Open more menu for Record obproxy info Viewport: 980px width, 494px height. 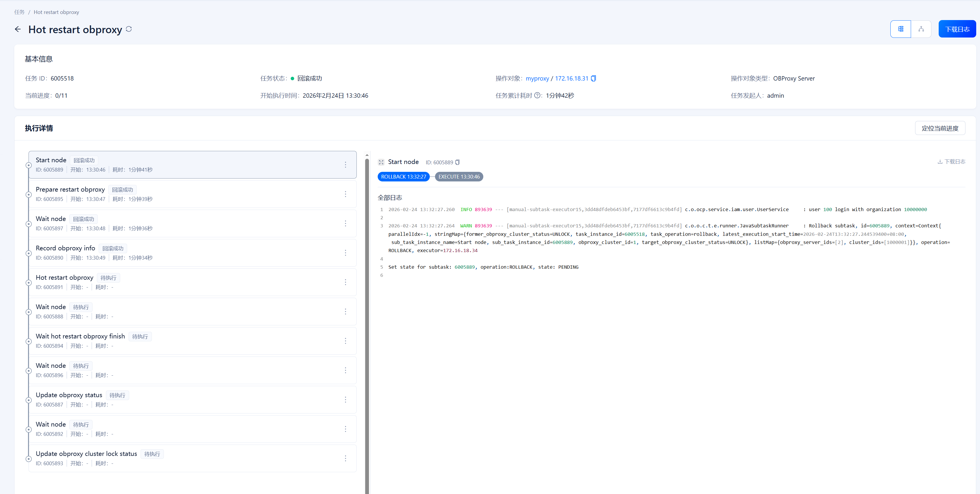pos(345,253)
